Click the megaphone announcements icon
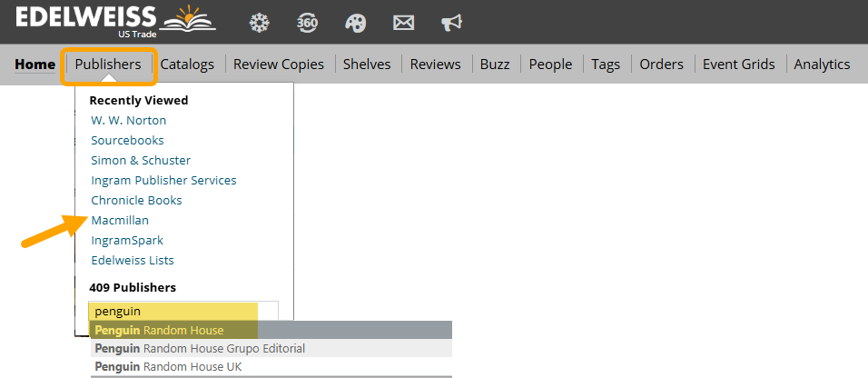The image size is (868, 378). pyautogui.click(x=452, y=23)
